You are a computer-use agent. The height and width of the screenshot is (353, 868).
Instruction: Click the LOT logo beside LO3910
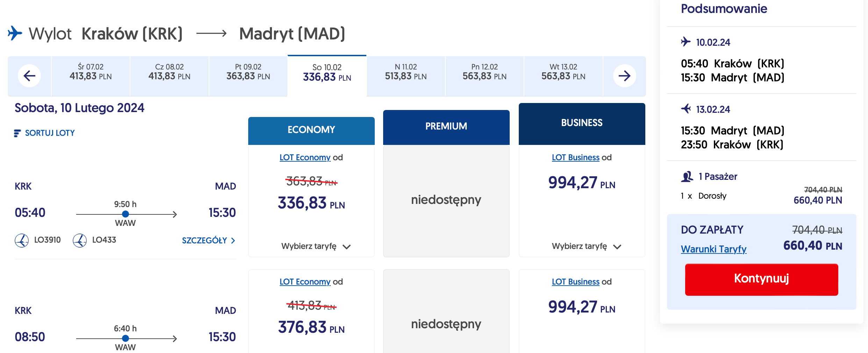pyautogui.click(x=22, y=240)
